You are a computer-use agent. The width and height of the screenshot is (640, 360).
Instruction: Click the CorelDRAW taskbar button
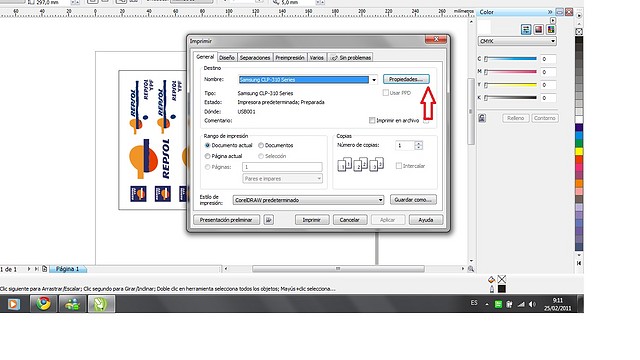101,304
